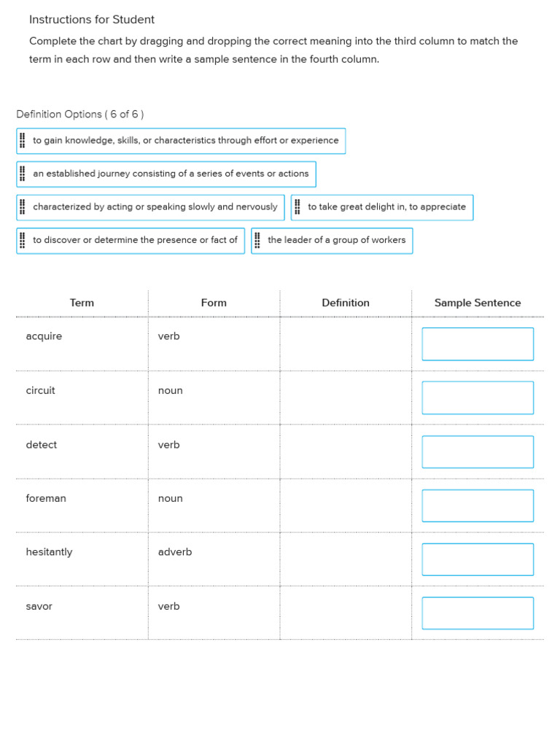Click the 'Definition' column header
Screen dimensions: 560x747
pyautogui.click(x=346, y=303)
